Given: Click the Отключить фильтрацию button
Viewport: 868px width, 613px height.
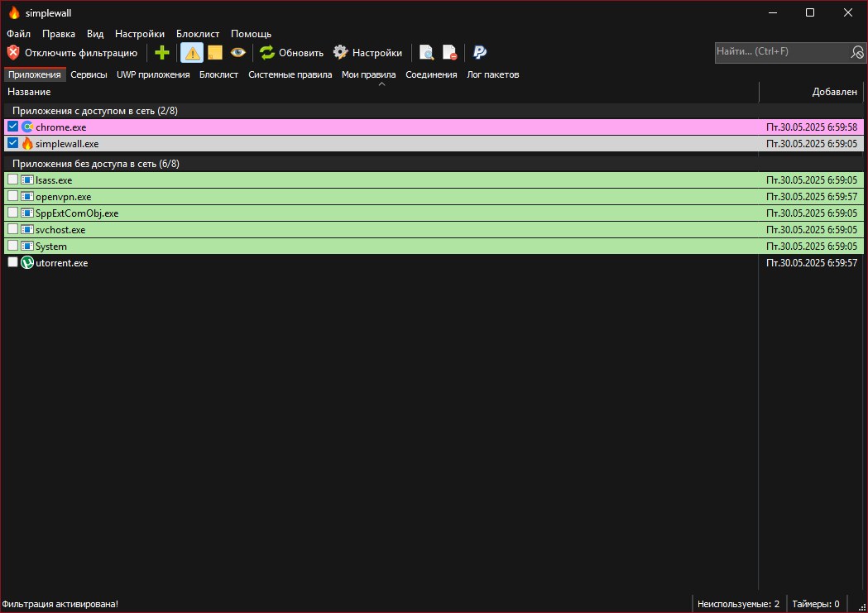Looking at the screenshot, I should point(72,53).
